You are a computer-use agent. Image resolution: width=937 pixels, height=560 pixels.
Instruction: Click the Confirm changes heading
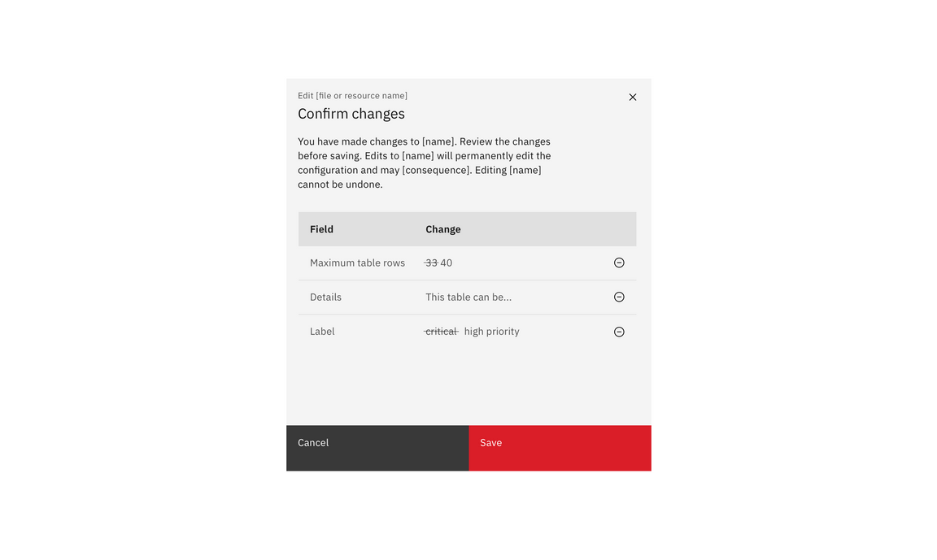tap(351, 114)
